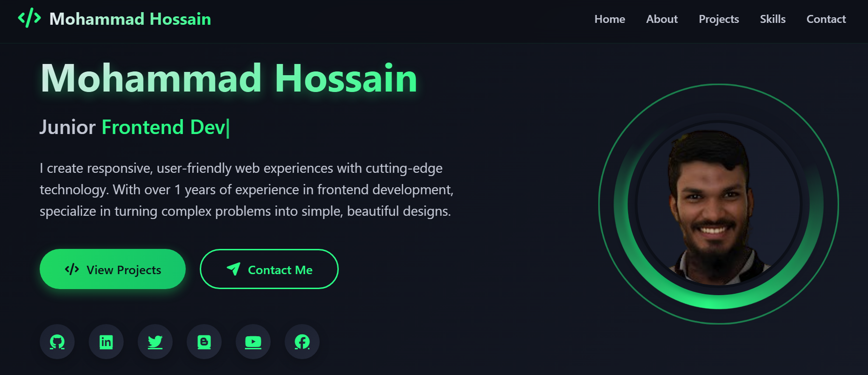
Task: Click the Twitter bird icon
Action: (155, 342)
